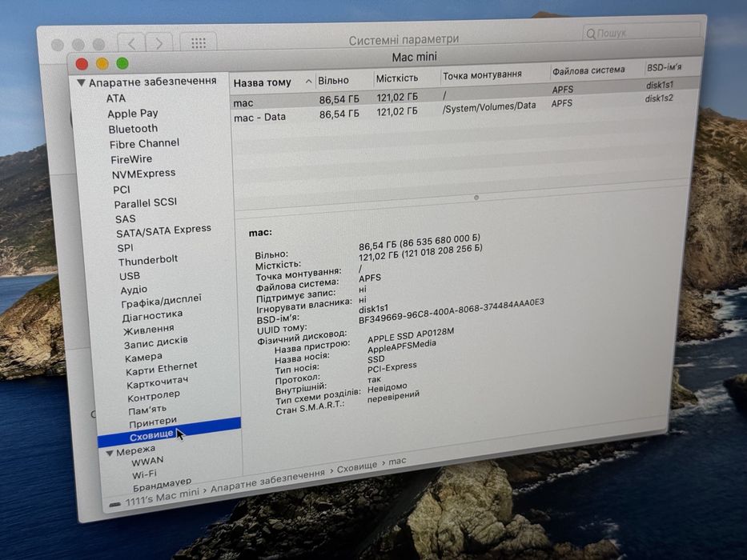Select NVMExpress in the sidebar

click(x=143, y=174)
